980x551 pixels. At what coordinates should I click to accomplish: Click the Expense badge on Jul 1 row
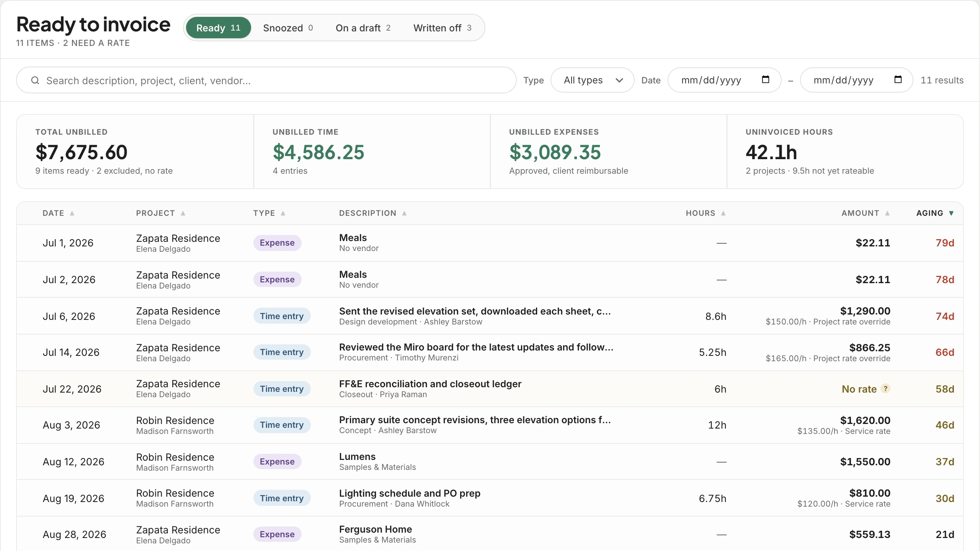(x=277, y=243)
